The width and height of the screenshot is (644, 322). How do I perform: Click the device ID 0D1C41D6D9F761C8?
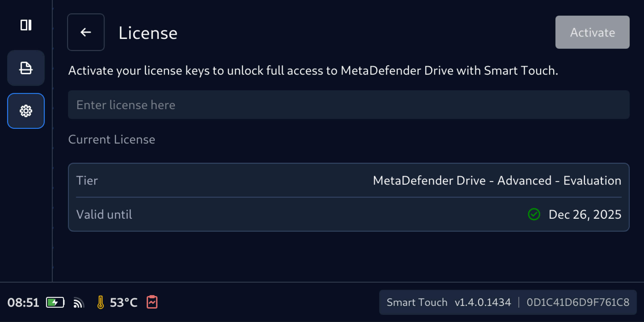[578, 302]
